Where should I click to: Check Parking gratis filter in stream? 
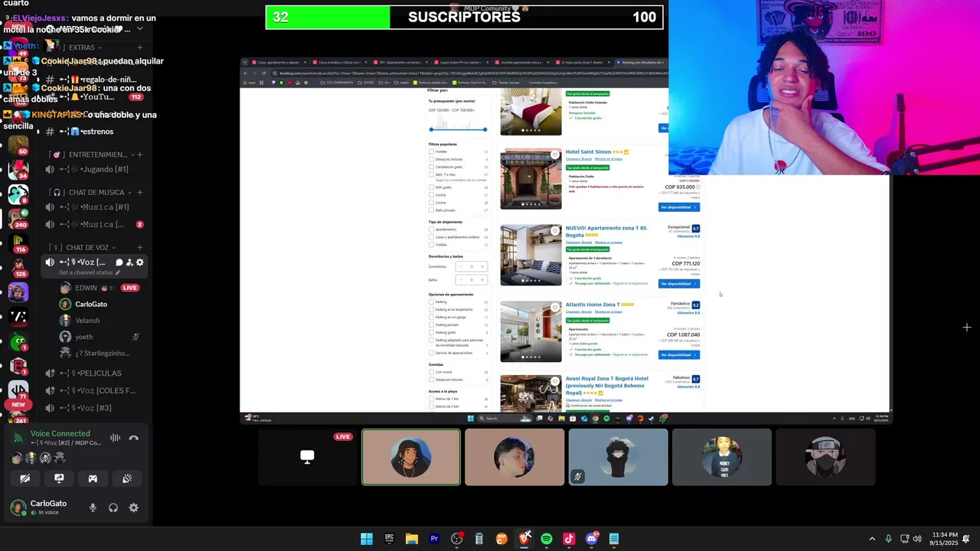(x=431, y=332)
